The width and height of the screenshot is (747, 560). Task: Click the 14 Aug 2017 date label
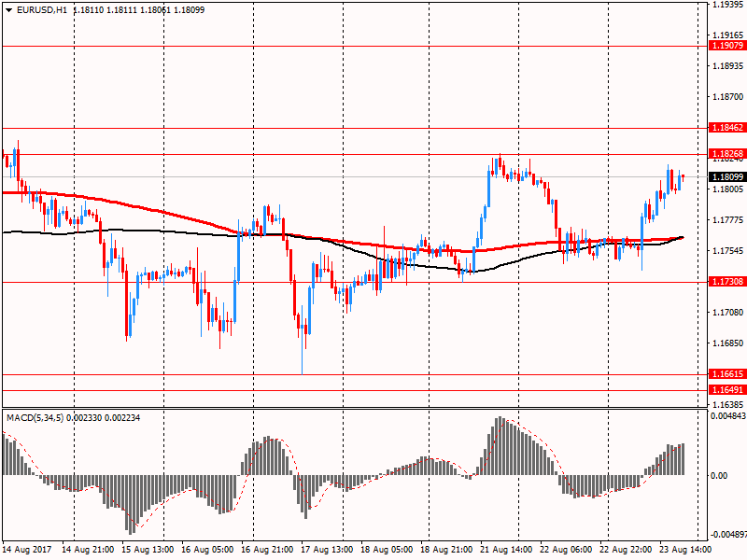point(27,550)
